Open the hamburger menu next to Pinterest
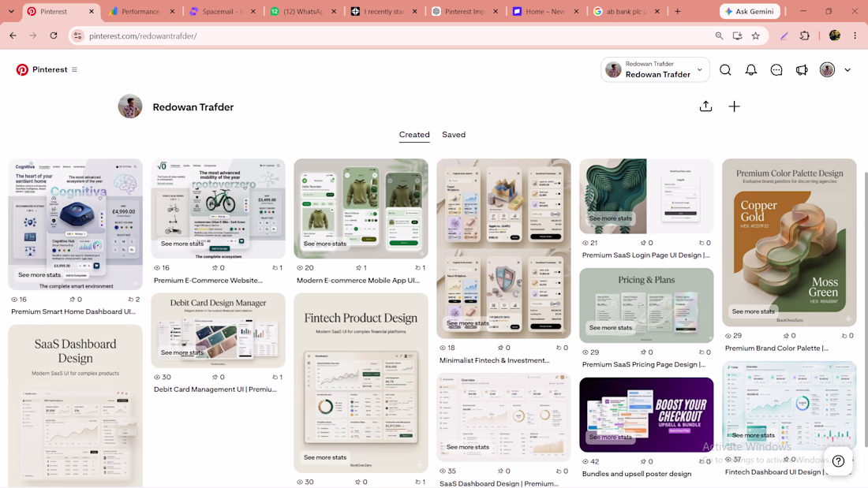 74,69
